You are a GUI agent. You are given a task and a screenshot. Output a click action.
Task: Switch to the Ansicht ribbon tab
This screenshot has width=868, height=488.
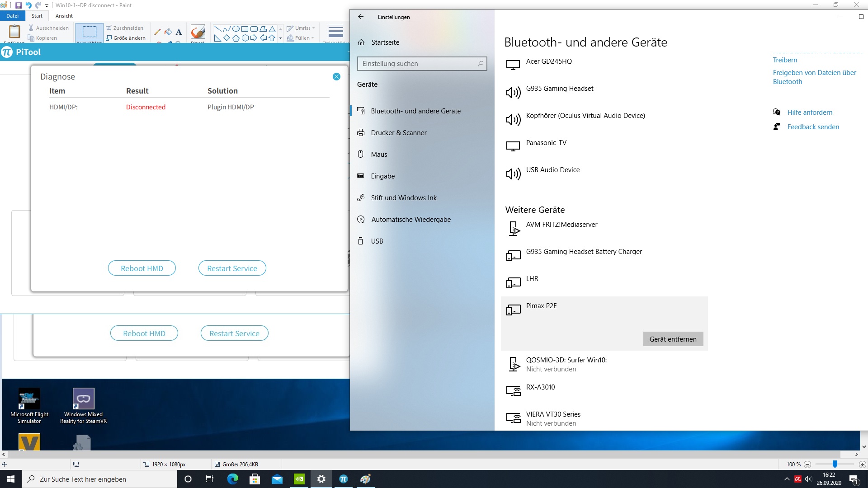(64, 16)
